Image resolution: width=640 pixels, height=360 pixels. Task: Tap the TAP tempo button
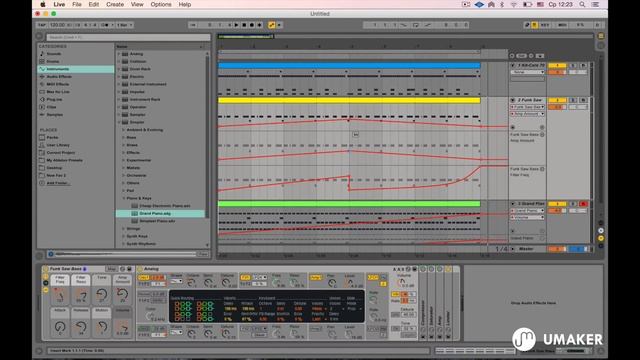pyautogui.click(x=42, y=25)
